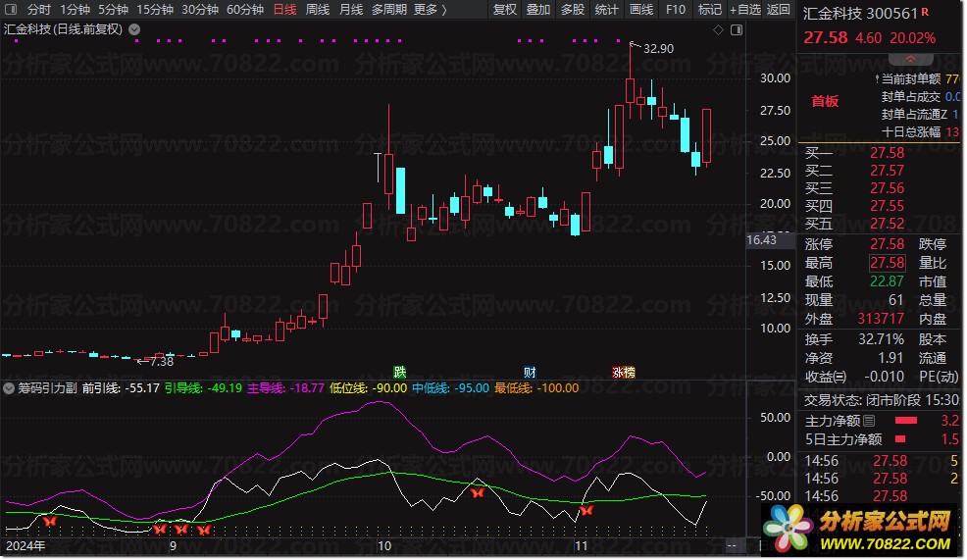Switch to the 分时 intraday tab
The image size is (967, 560).
coord(39,9)
